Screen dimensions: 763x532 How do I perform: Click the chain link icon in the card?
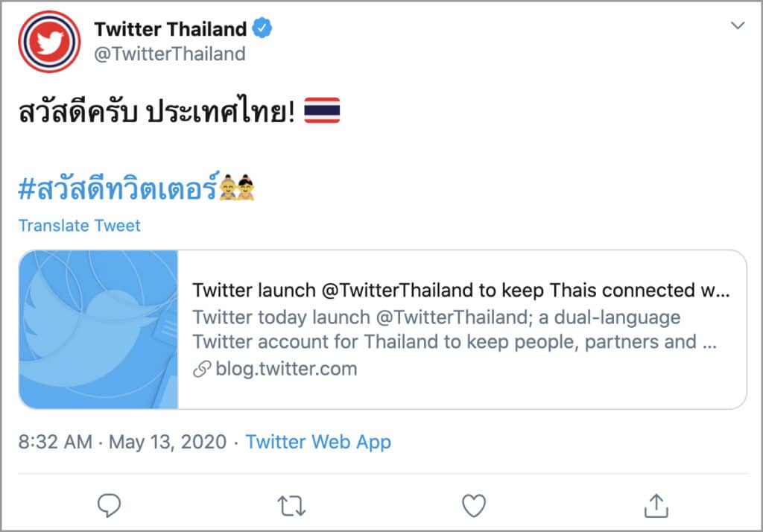pos(201,369)
